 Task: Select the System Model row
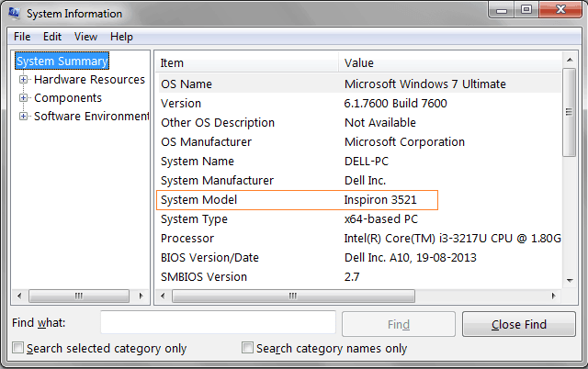point(359,200)
